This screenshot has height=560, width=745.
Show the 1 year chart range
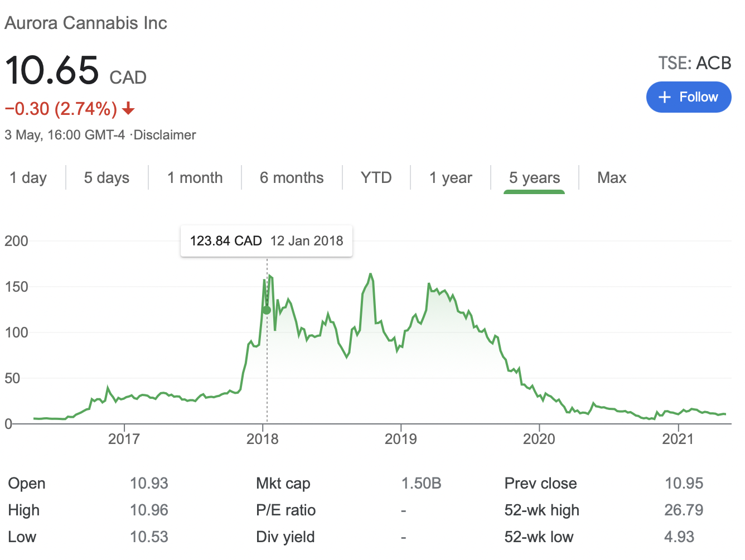pos(451,177)
